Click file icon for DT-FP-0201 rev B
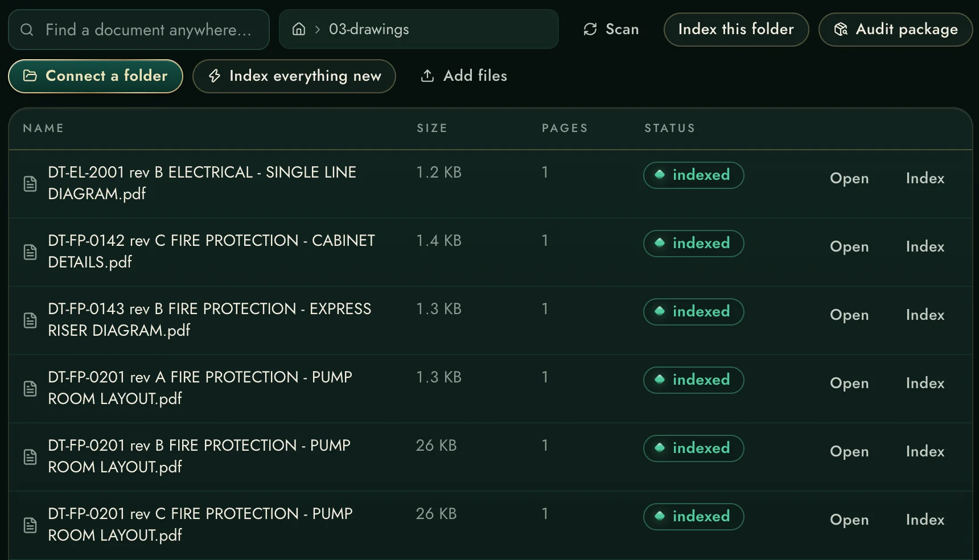The image size is (979, 560). click(x=30, y=457)
